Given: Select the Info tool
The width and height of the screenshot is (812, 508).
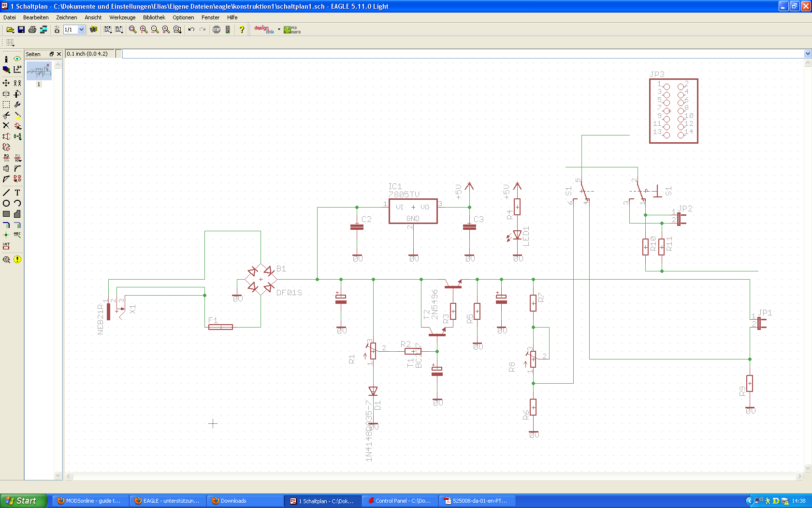Looking at the screenshot, I should point(6,59).
